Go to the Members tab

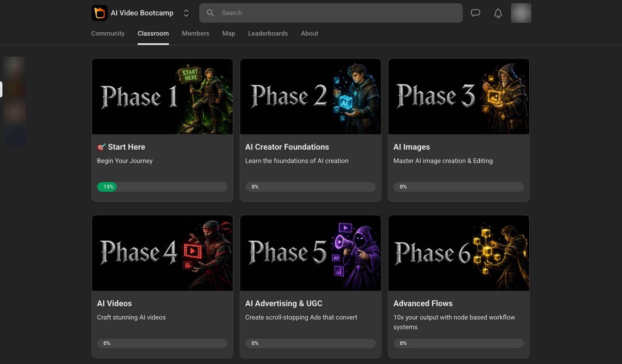196,34
